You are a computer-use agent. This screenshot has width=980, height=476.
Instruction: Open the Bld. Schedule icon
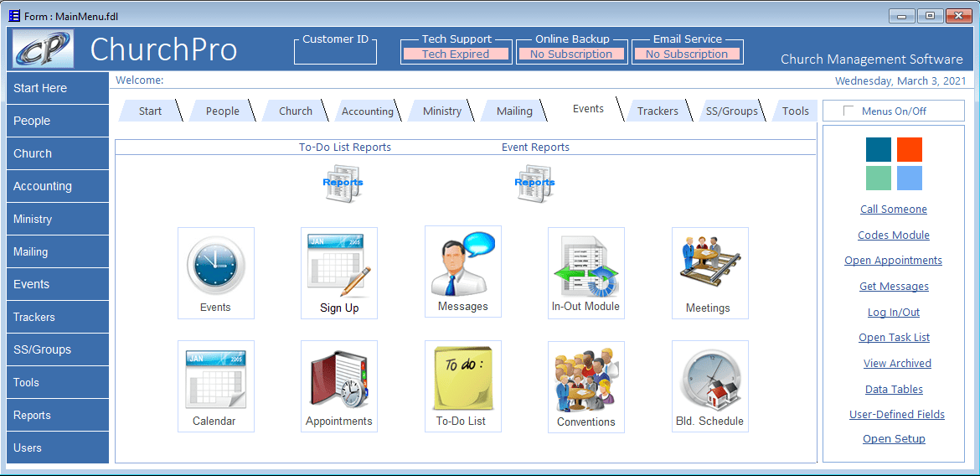click(x=710, y=386)
